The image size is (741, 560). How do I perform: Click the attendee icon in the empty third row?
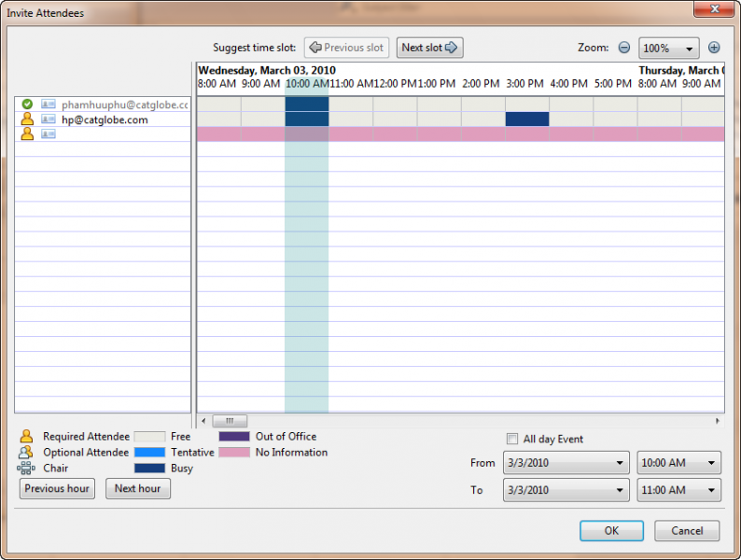click(x=27, y=134)
